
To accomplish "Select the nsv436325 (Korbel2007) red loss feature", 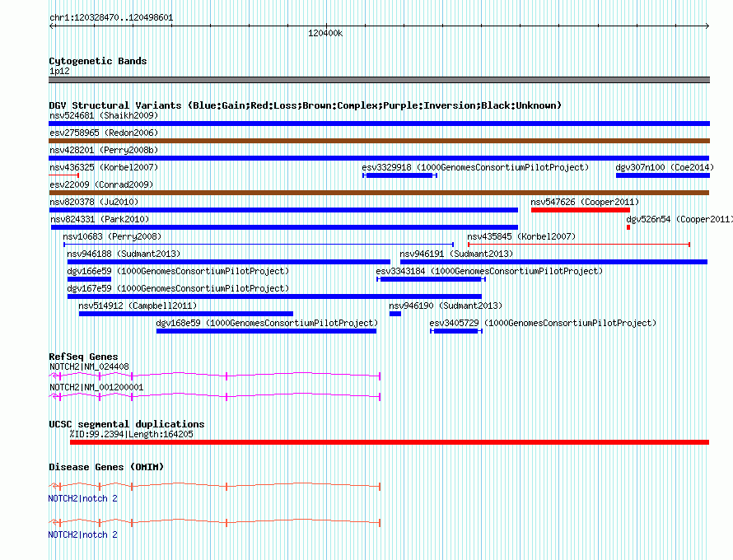I will point(63,175).
